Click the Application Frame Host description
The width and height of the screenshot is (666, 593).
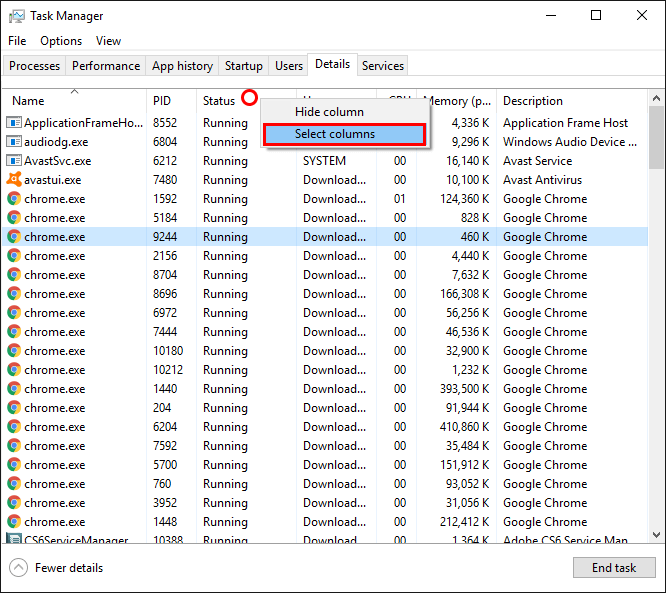click(565, 123)
